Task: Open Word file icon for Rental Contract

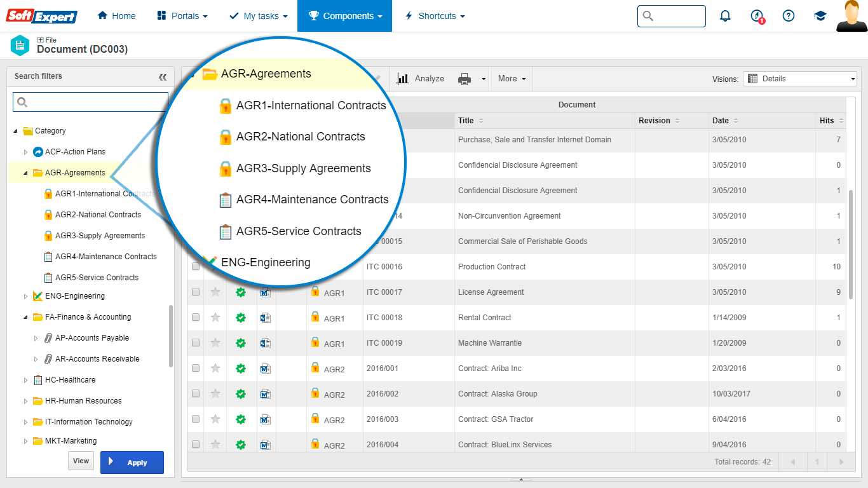Action: pos(266,318)
